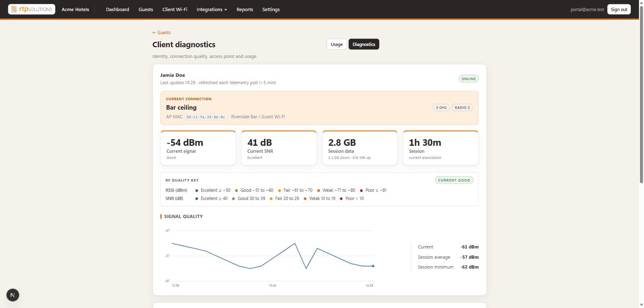Viewport: 644px width, 308px height.
Task: Click the Jamie Doe guest name
Action: (172, 75)
